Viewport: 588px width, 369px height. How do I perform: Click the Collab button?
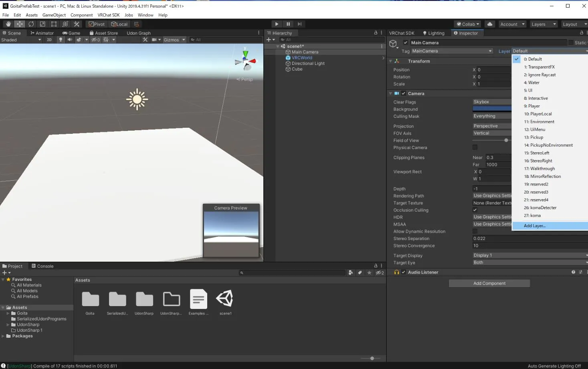tap(468, 24)
